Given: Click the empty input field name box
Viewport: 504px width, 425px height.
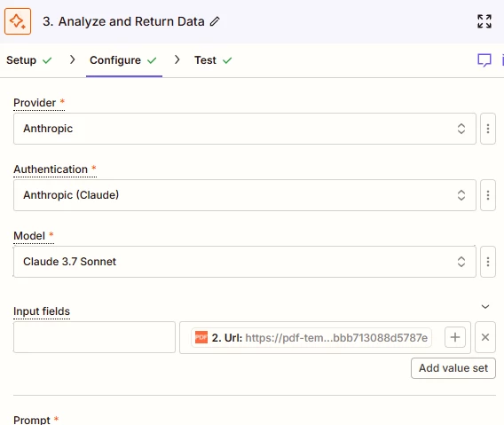Looking at the screenshot, I should point(94,337).
